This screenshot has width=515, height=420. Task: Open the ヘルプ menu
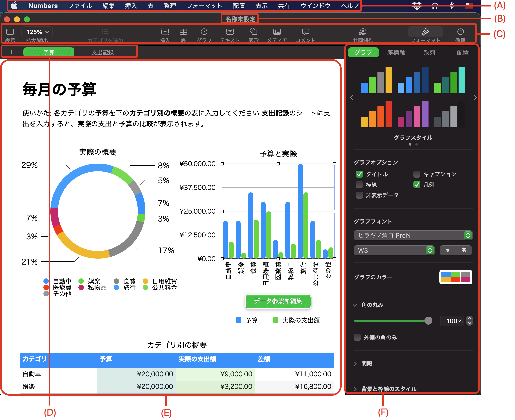coord(350,6)
